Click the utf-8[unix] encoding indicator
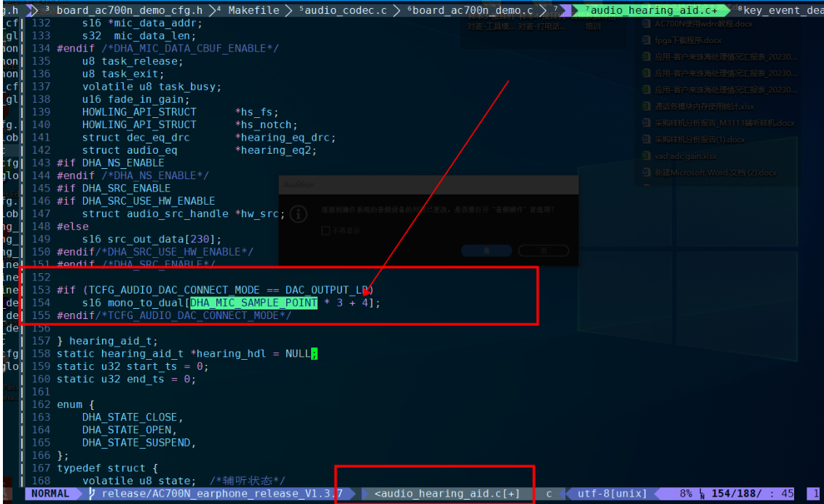The width and height of the screenshot is (824, 504). [612, 494]
